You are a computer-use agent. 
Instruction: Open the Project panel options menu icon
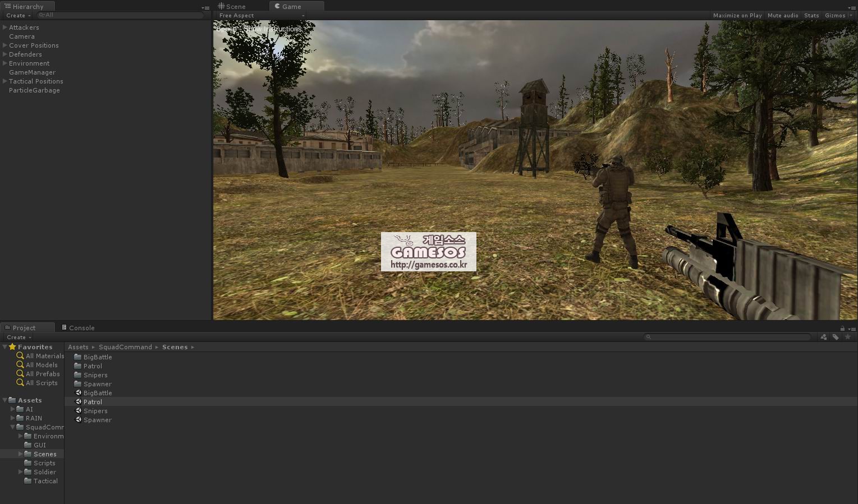point(851,329)
